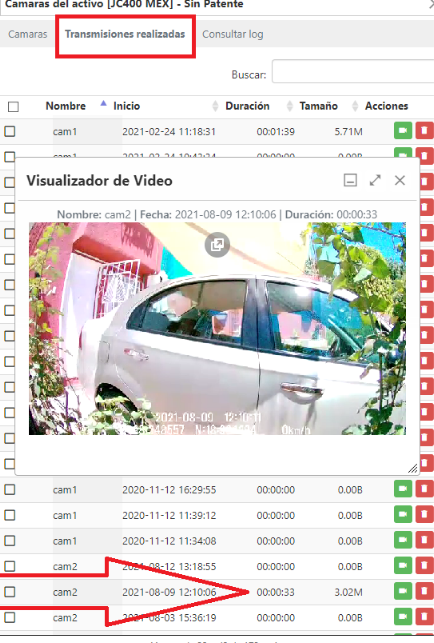Screen dimensions: 434x643
Task: Delete transmission cam2 2021-08-09 12:10:06
Action: (425, 591)
